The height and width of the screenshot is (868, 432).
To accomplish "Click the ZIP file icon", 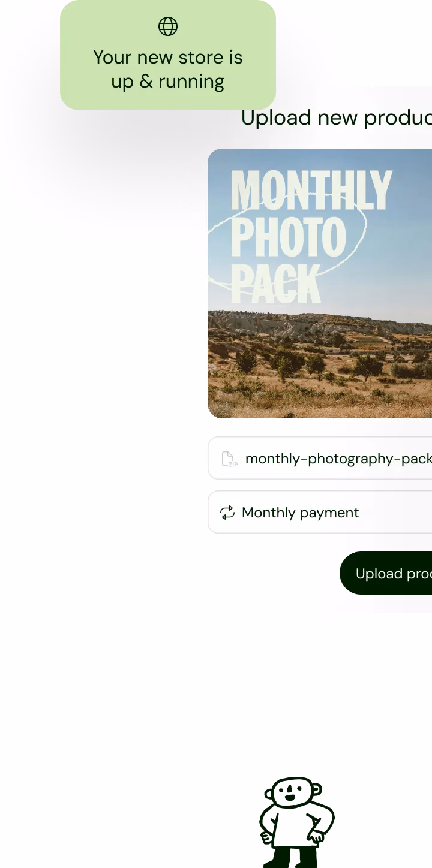I will pyautogui.click(x=229, y=459).
